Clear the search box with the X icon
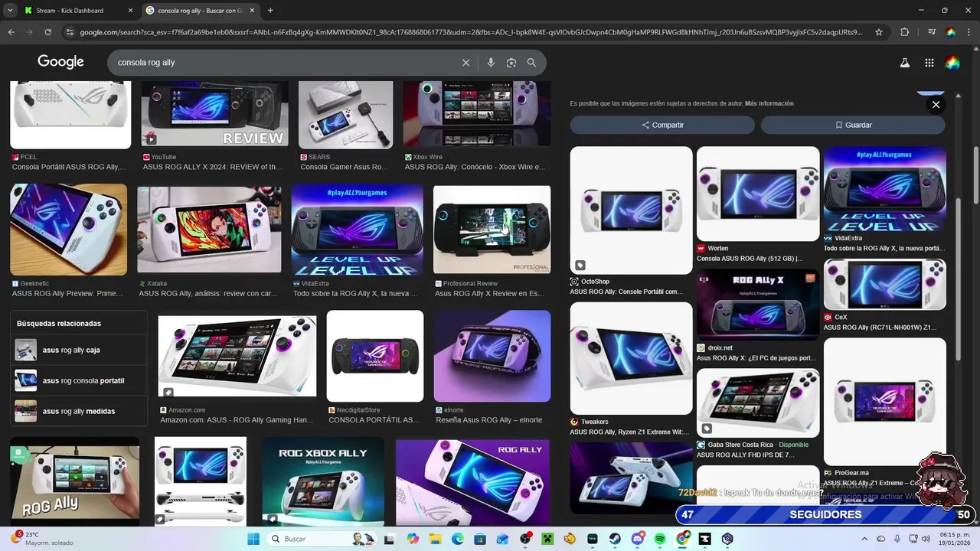Viewport: 980px width, 551px height. [465, 63]
